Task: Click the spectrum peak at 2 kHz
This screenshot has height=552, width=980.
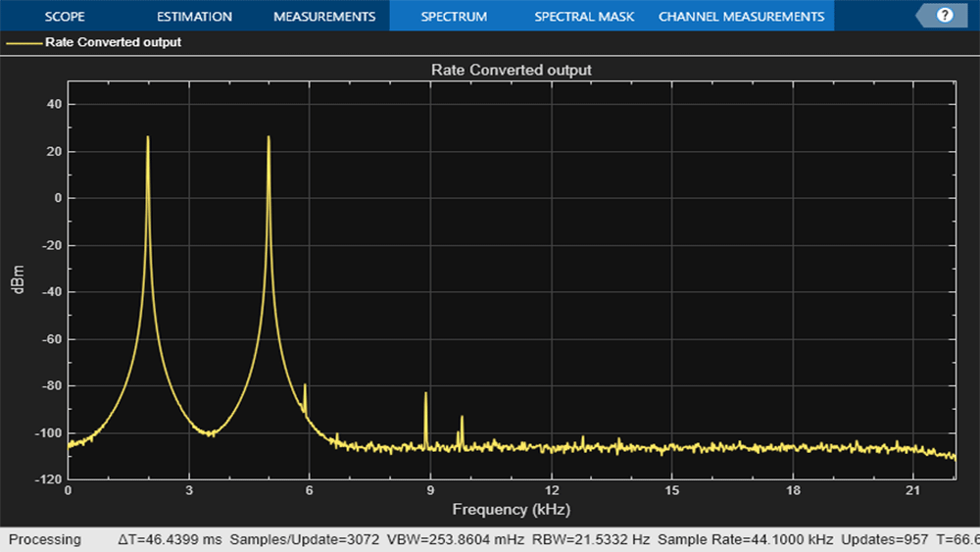Action: [x=148, y=138]
